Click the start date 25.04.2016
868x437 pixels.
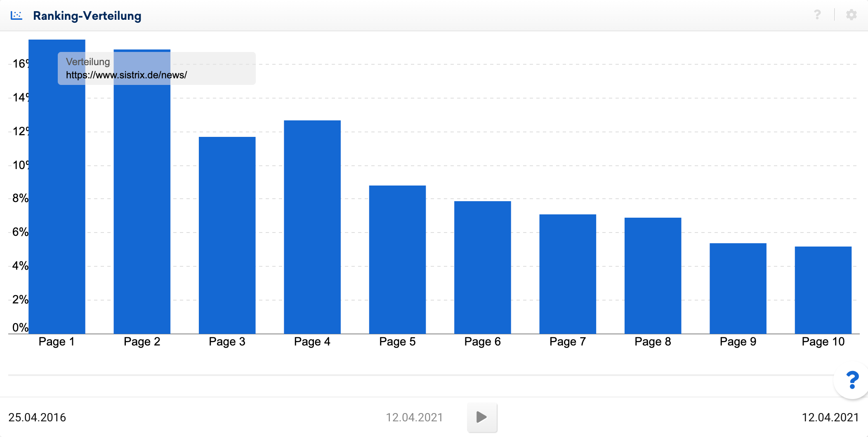click(37, 417)
